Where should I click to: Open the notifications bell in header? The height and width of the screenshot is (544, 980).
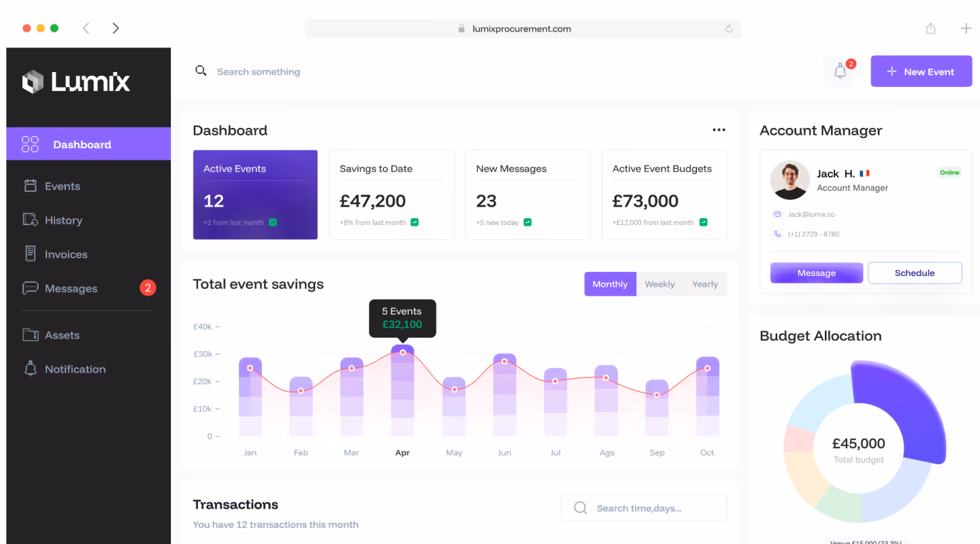840,71
